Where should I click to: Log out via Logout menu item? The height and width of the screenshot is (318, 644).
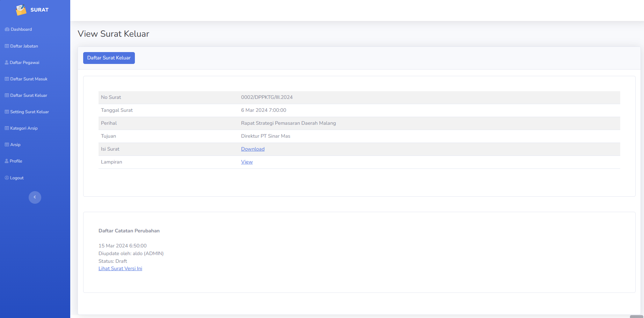point(17,178)
